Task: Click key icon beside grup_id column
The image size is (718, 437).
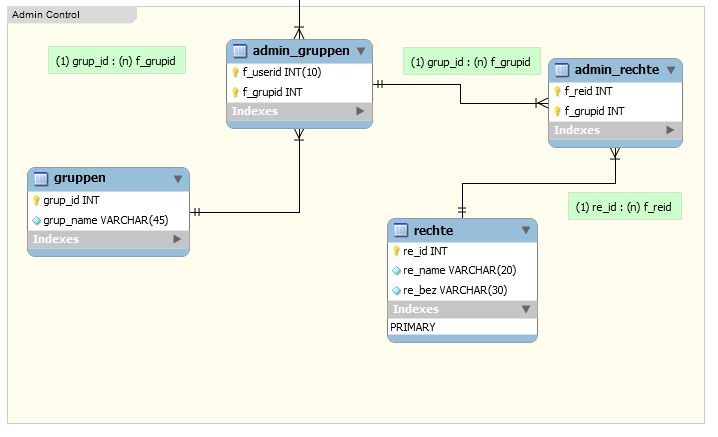Action: pos(36,200)
